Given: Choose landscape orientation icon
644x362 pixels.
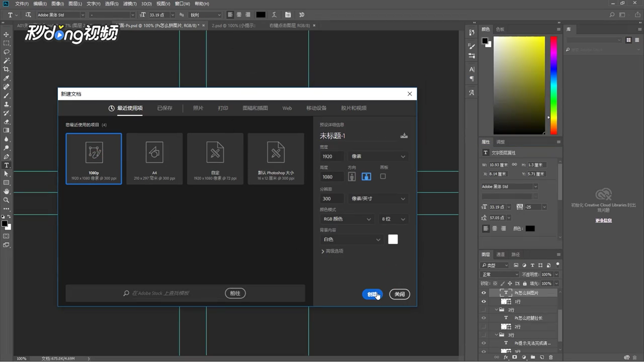Looking at the screenshot, I should coord(366,177).
